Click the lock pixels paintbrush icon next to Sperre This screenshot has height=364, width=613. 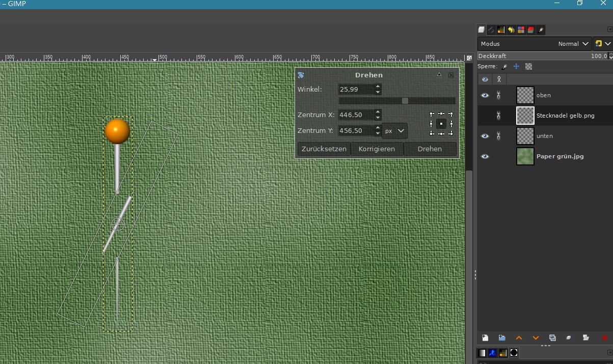(x=504, y=66)
